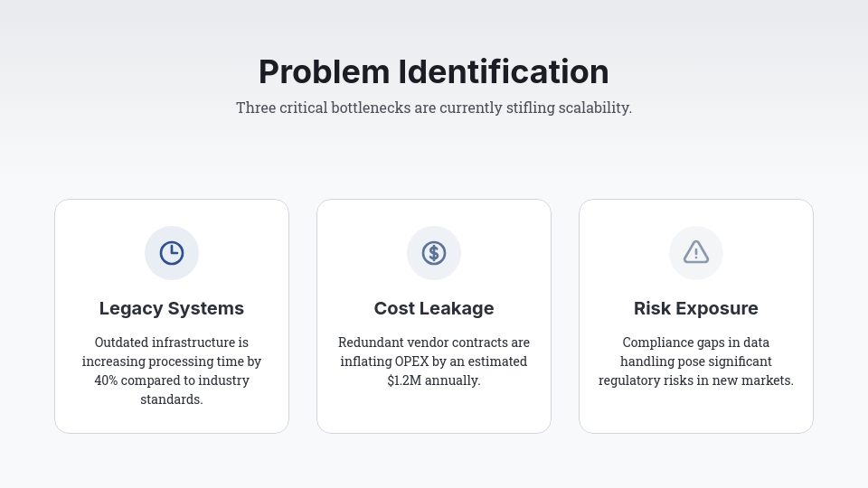The width and height of the screenshot is (868, 488).
Task: Select the Cost Leakage card heading
Action: point(434,308)
